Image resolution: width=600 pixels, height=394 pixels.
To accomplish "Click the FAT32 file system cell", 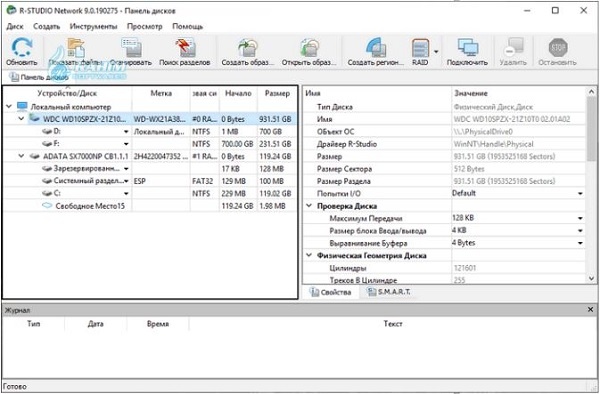I will (x=202, y=181).
